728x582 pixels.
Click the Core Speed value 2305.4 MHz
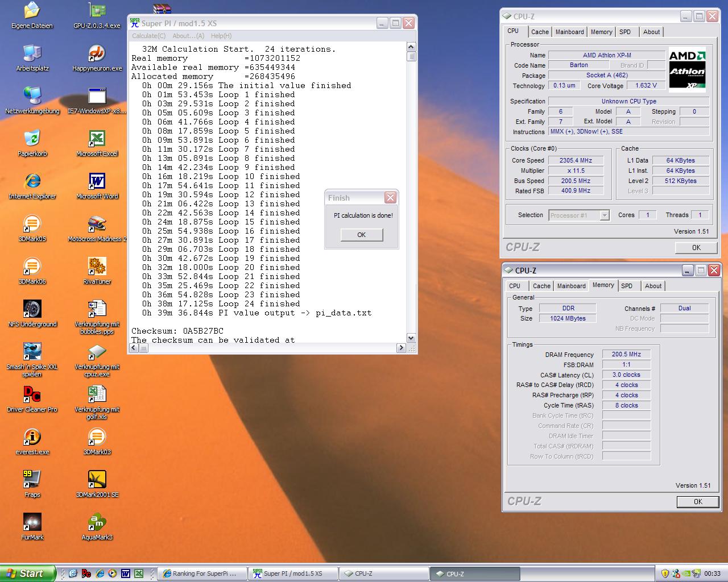point(576,160)
